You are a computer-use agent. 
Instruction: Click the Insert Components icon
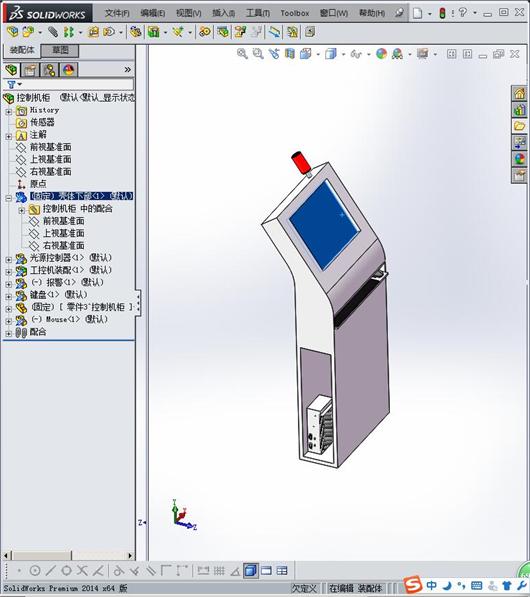28,32
